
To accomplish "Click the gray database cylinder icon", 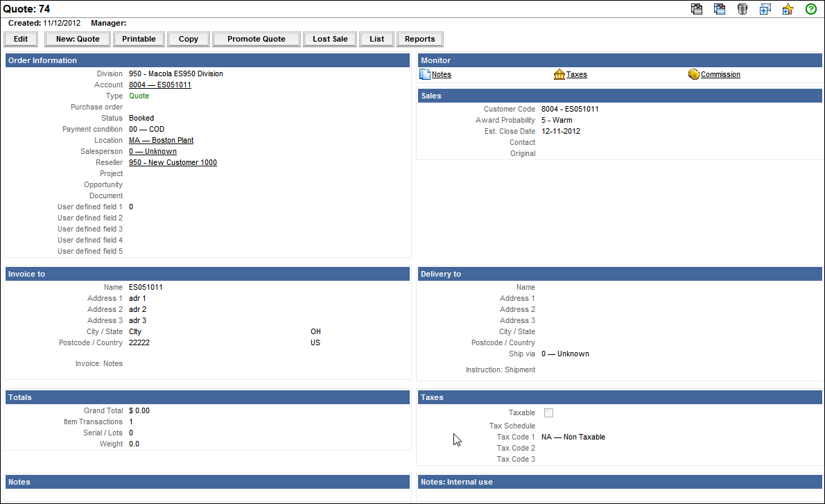I will coord(742,9).
